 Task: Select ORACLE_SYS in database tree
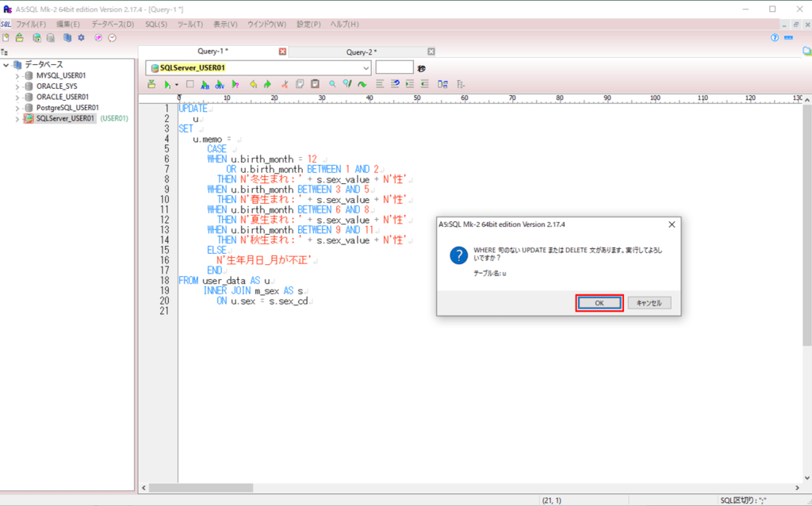click(x=57, y=86)
